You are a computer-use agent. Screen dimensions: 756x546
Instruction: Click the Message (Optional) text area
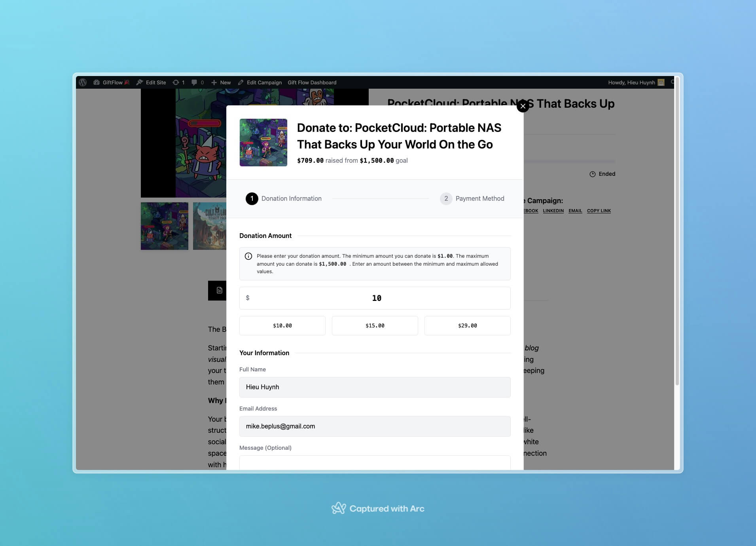coord(375,462)
